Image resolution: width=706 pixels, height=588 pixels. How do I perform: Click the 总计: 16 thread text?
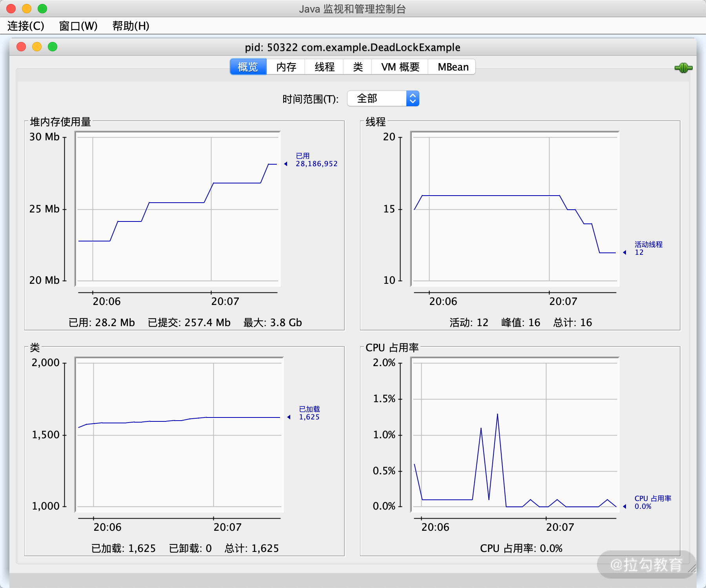tap(572, 323)
